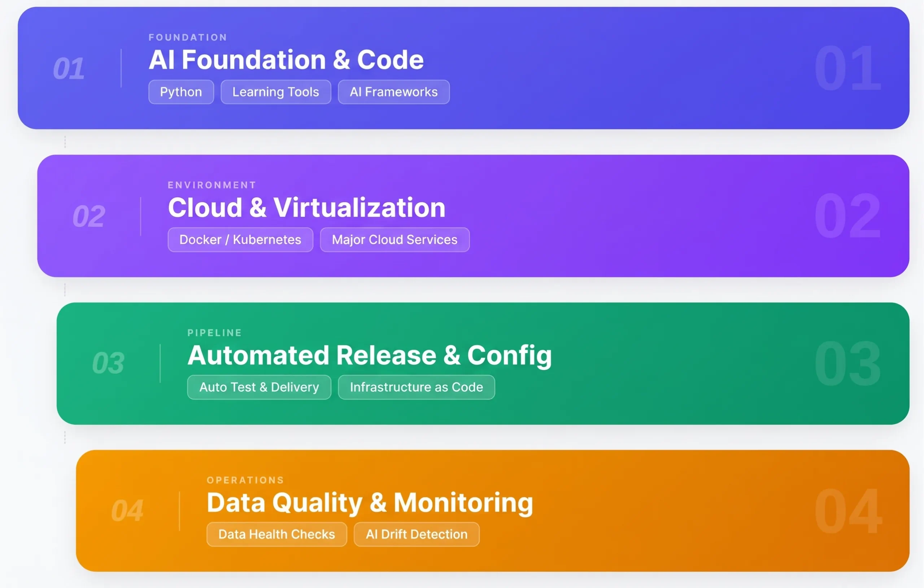Select the AI Drift Detection tag
This screenshot has height=588, width=924.
[416, 534]
